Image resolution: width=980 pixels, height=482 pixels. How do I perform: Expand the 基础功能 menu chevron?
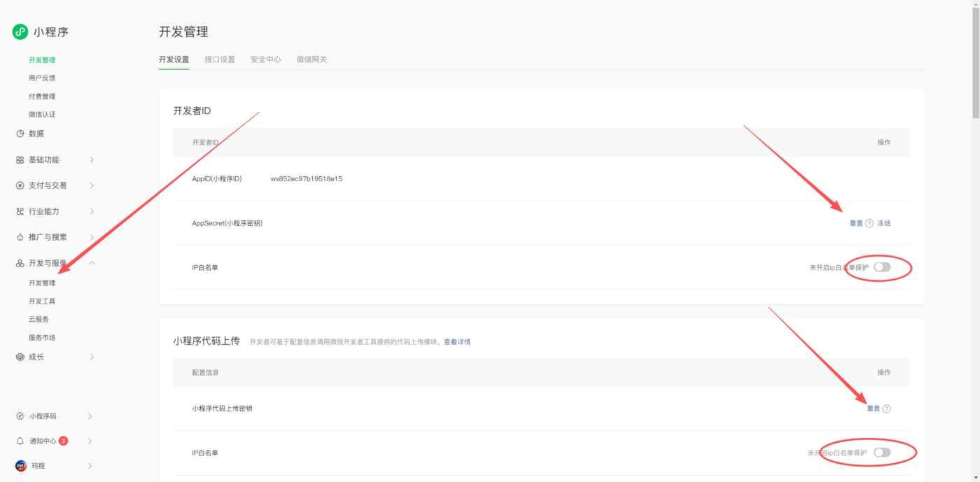coord(92,160)
